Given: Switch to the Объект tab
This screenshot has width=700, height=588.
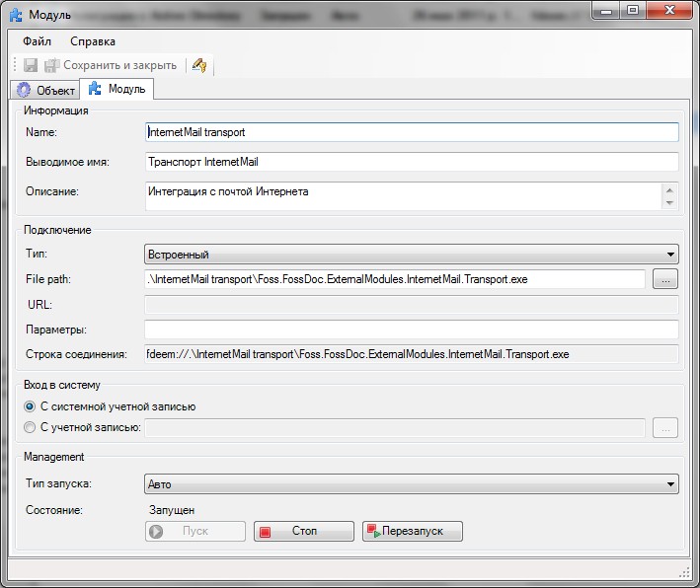Looking at the screenshot, I should 45,90.
